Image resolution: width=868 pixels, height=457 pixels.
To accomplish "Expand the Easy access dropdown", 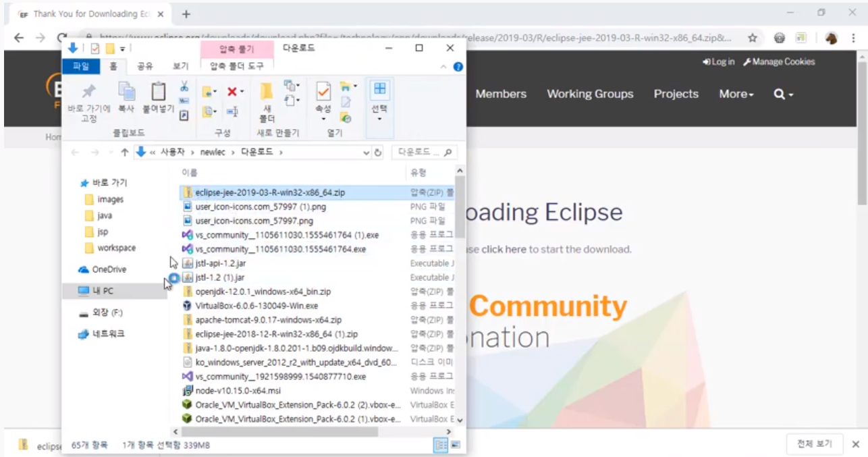I will (x=292, y=101).
